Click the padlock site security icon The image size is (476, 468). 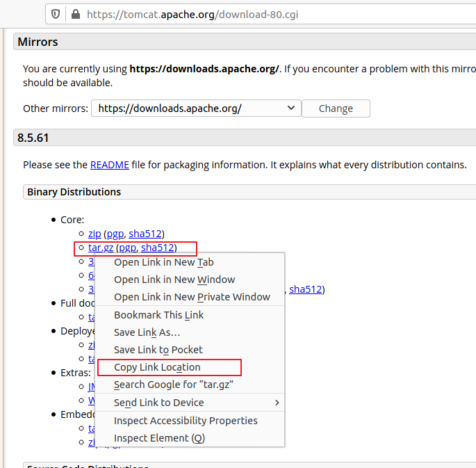[75, 14]
